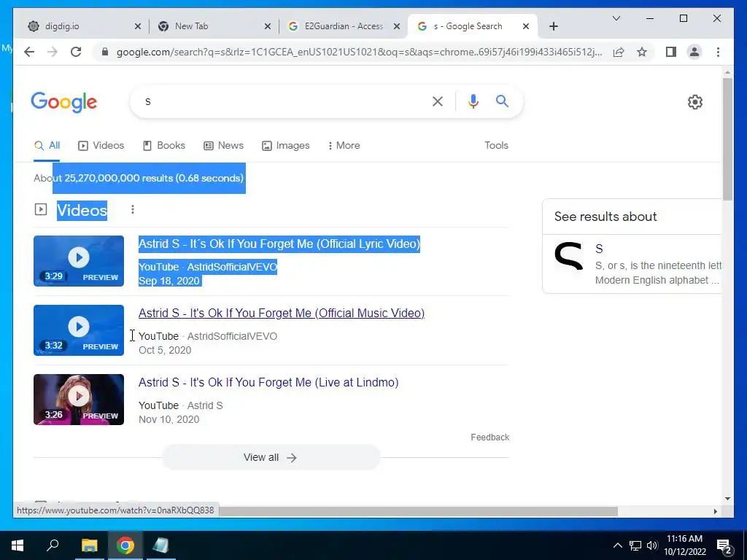
Task: Expand the More search filters menu
Action: pyautogui.click(x=344, y=146)
